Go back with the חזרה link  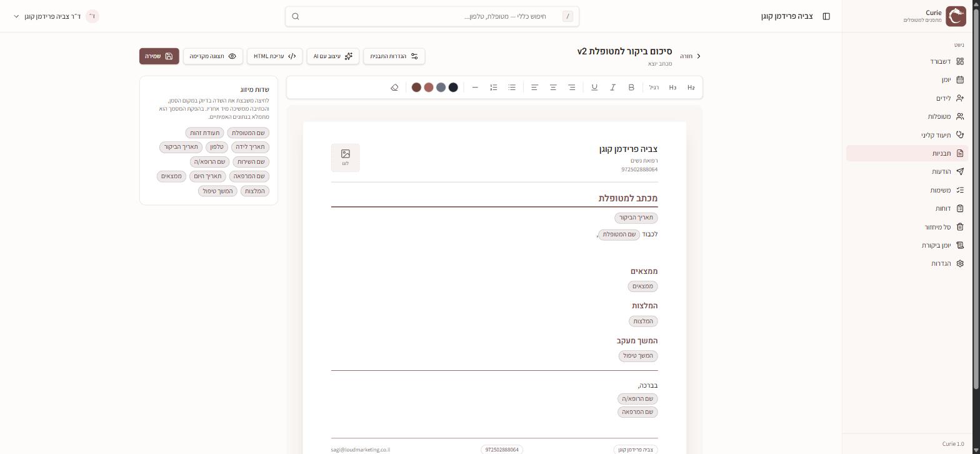pyautogui.click(x=691, y=56)
